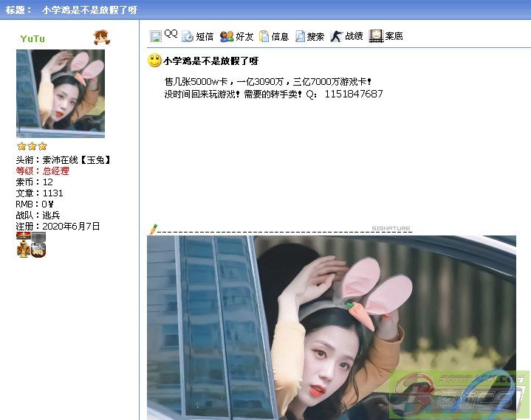Click the gold medal badge icon

click(x=24, y=244)
